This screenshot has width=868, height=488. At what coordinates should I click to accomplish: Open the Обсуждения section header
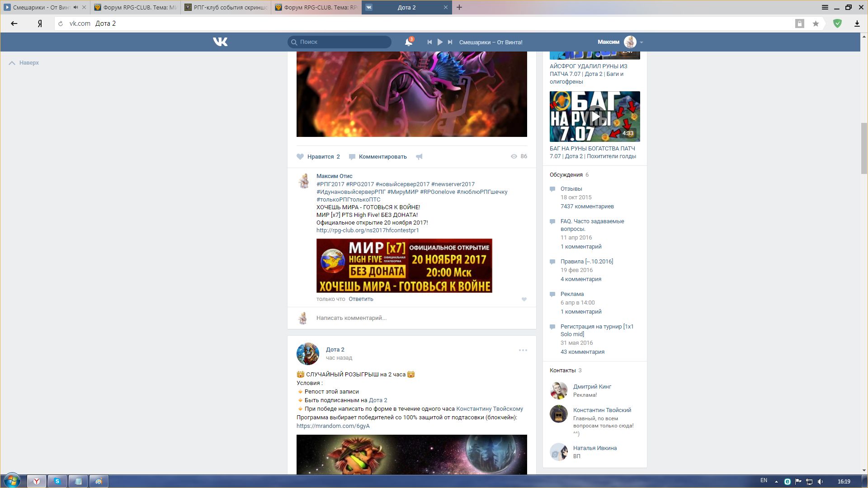coord(566,175)
